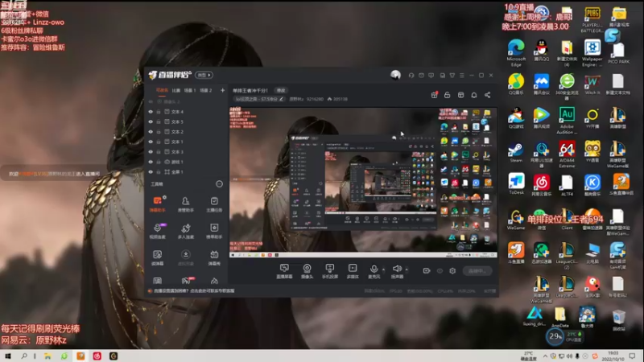Screen dimensions: 644x362
Task: Toggle visibility of 游戏 1 source
Action: tap(151, 162)
